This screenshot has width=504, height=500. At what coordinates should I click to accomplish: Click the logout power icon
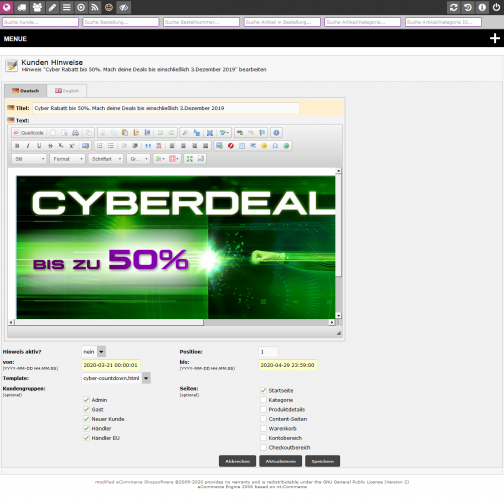point(496,7)
